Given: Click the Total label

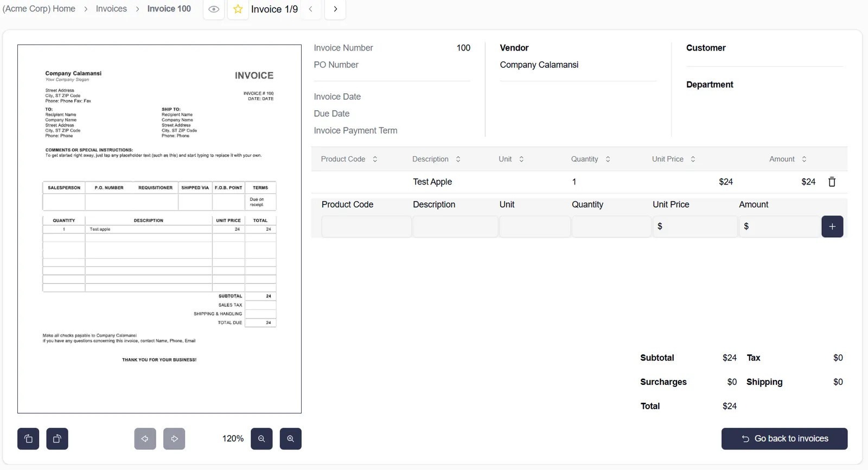Looking at the screenshot, I should tap(650, 406).
